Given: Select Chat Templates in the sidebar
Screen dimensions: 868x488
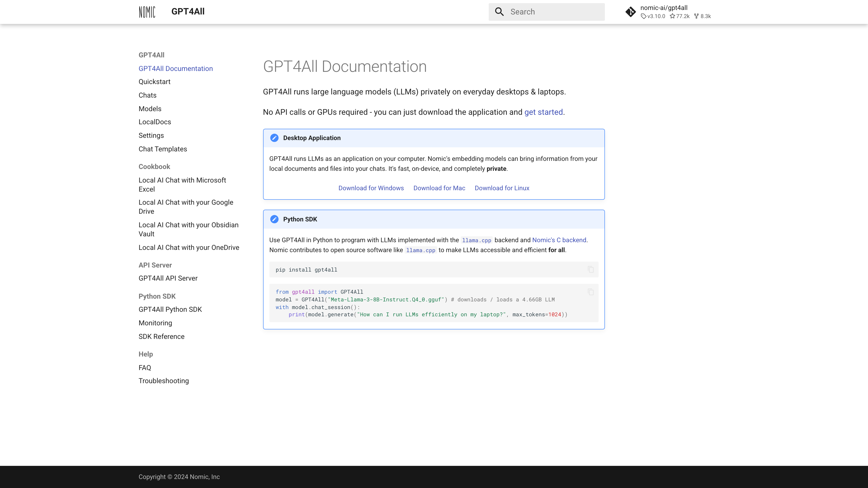Looking at the screenshot, I should point(163,149).
